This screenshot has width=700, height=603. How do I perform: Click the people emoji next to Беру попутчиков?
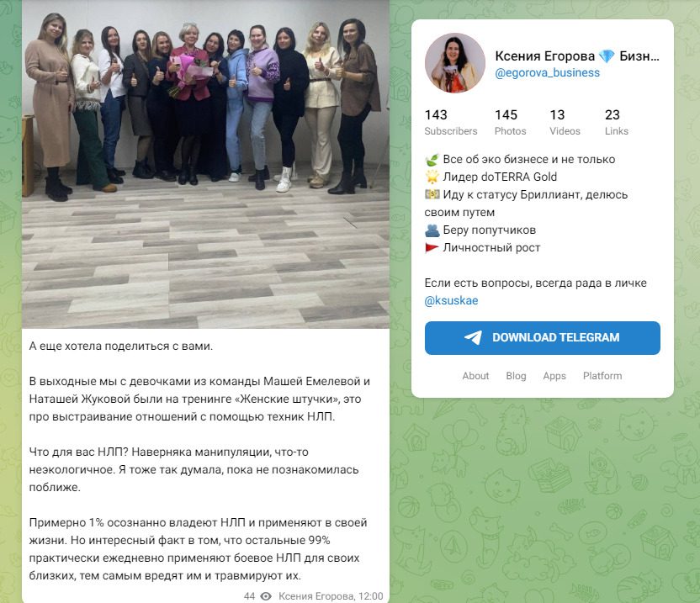coord(432,230)
